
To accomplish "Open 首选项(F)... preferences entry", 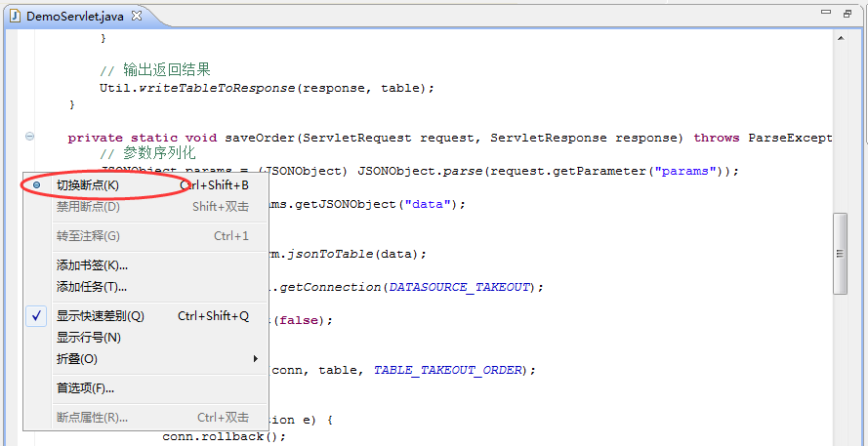I will [x=146, y=388].
